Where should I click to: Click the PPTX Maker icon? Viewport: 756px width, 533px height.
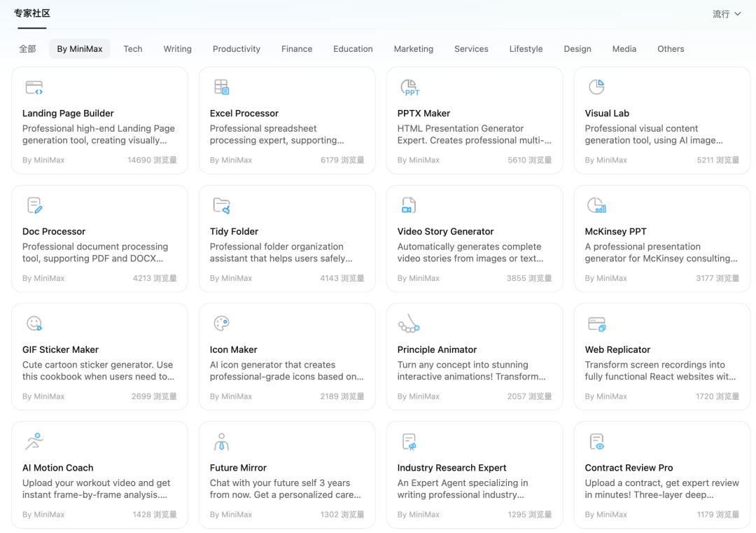[x=409, y=88]
